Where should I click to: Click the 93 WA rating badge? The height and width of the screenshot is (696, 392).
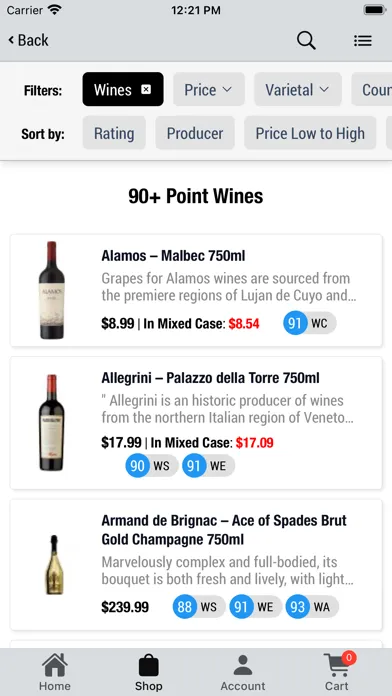312,607
